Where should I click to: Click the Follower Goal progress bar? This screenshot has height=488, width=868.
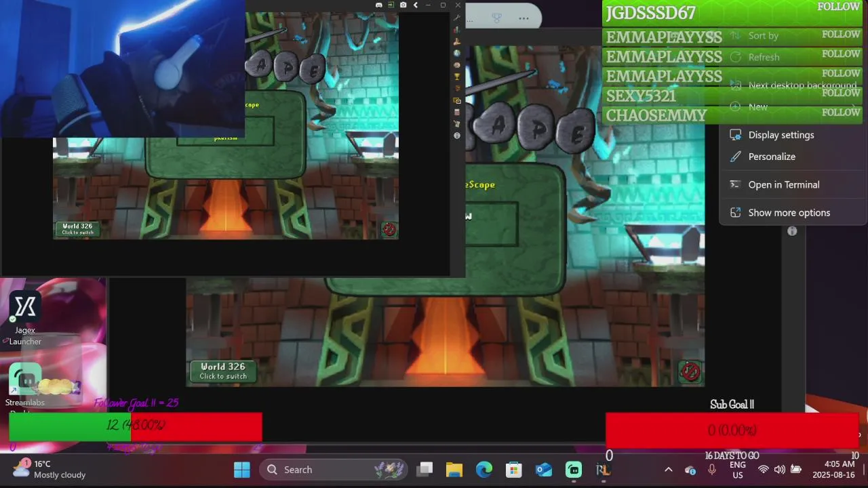click(x=136, y=426)
